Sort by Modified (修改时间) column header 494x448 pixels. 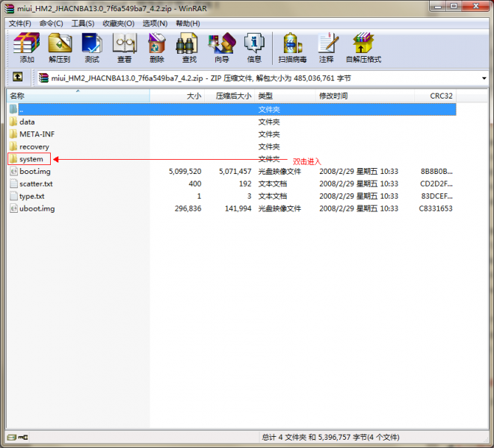point(365,96)
